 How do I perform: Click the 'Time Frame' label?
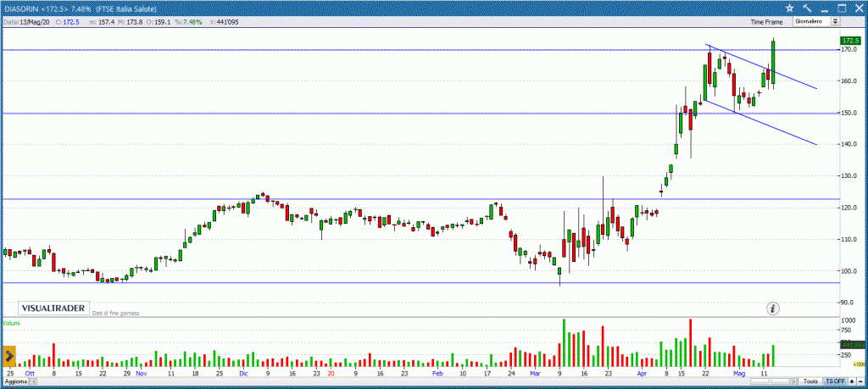(766, 22)
